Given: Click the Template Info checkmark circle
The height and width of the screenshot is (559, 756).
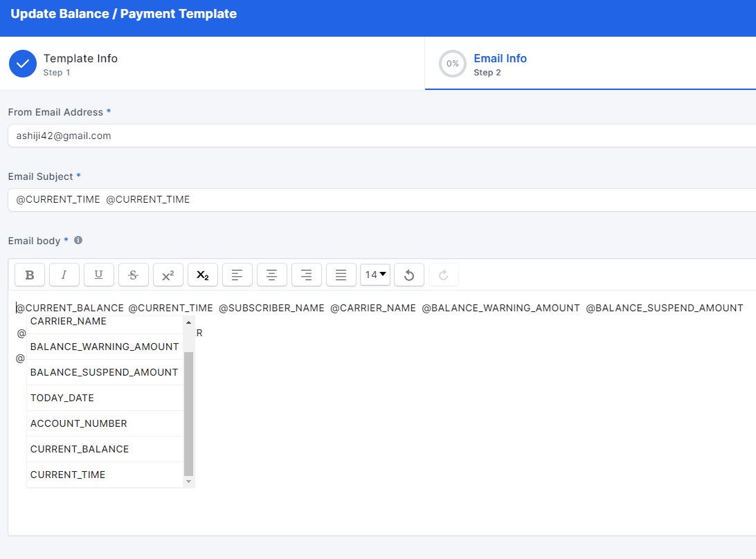Looking at the screenshot, I should pos(23,64).
